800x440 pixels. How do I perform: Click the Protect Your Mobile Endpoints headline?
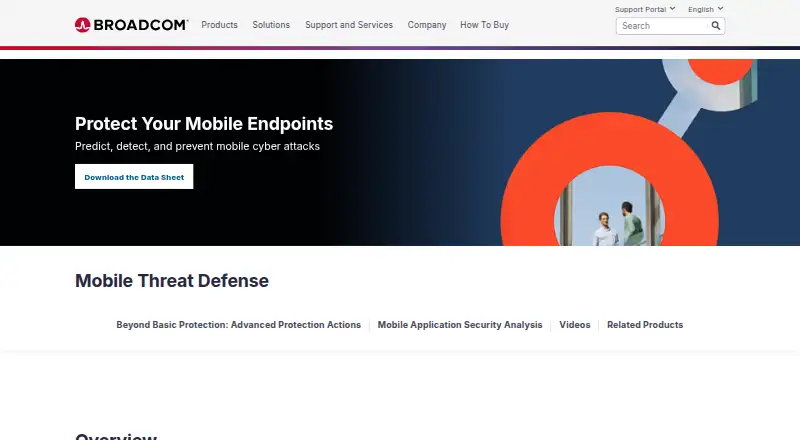tap(204, 124)
